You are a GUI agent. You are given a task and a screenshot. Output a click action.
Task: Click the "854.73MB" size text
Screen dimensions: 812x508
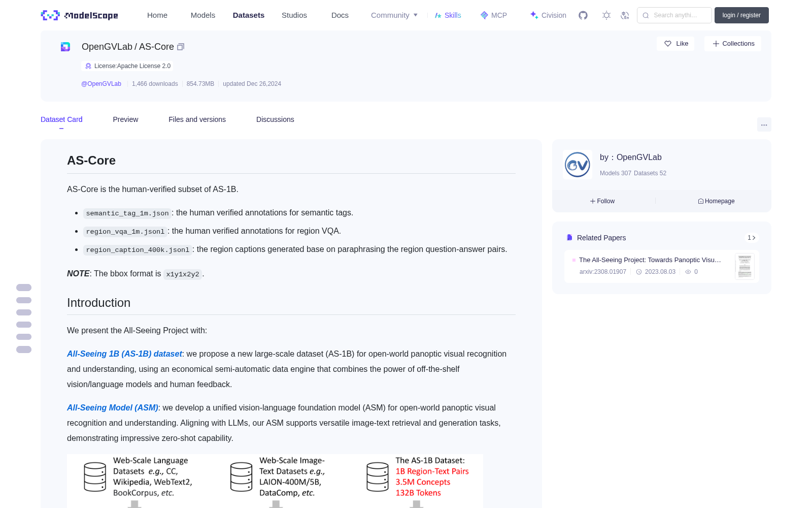[200, 84]
